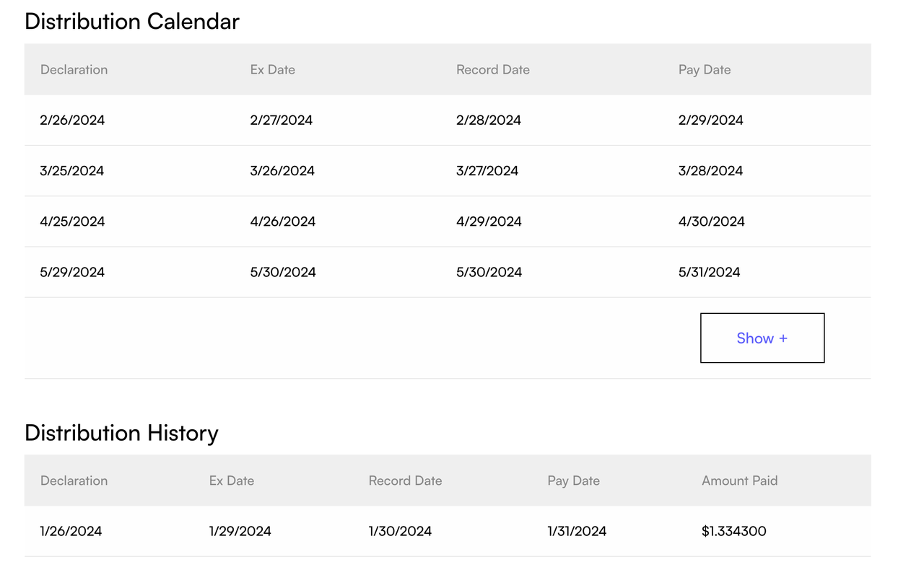924x562 pixels.
Task: Select the Amount Paid column header
Action: (x=739, y=480)
